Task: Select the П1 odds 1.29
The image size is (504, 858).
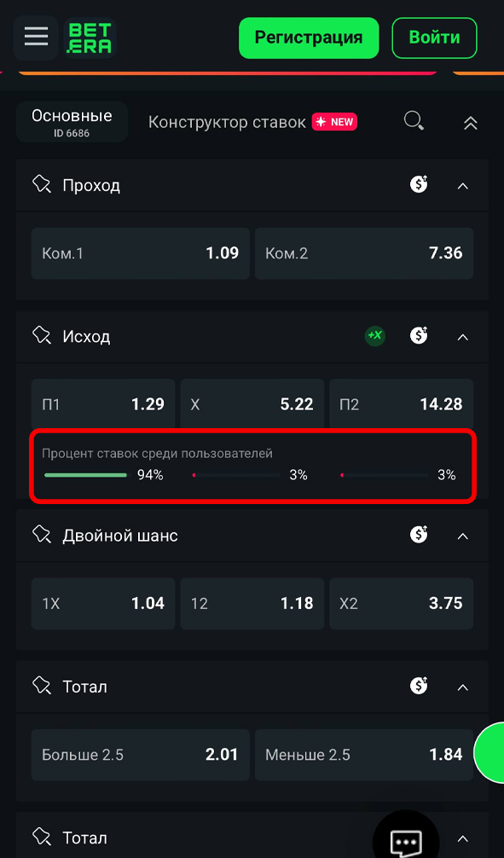Action: pos(103,404)
